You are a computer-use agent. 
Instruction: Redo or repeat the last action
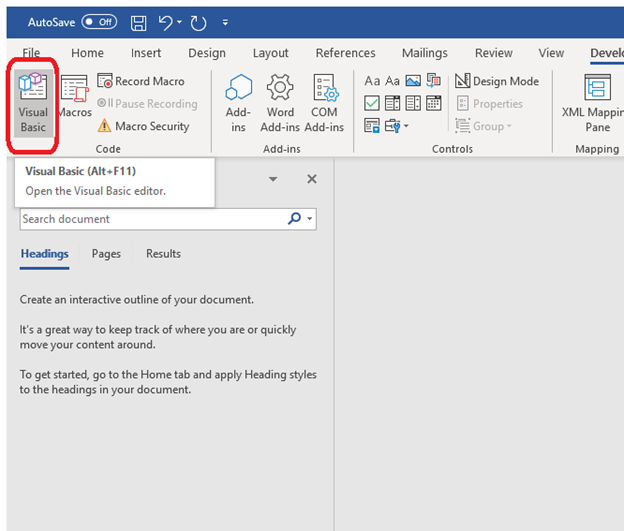point(198,23)
